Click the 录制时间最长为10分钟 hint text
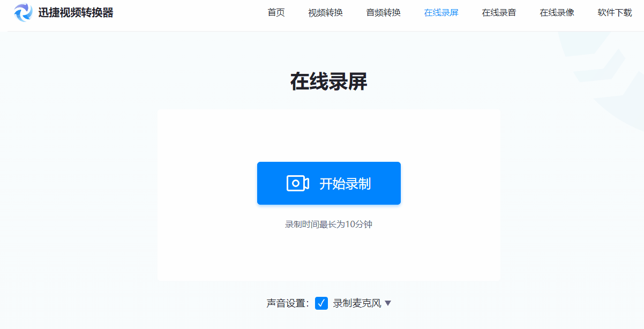Image resolution: width=644 pixels, height=329 pixels. pos(328,225)
